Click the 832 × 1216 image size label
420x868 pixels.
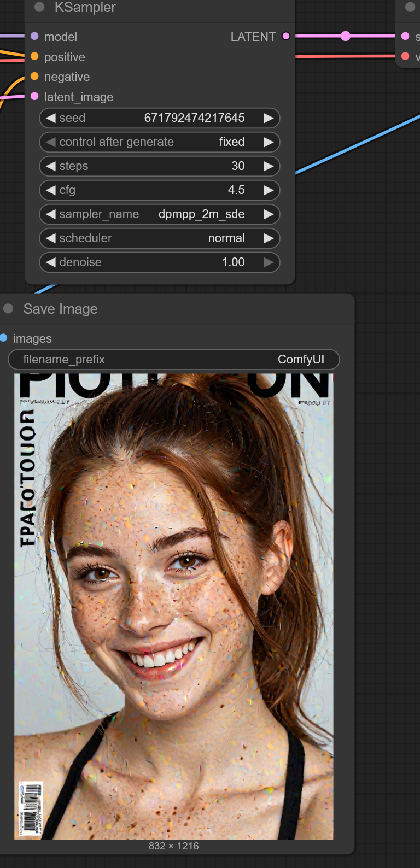[x=174, y=846]
